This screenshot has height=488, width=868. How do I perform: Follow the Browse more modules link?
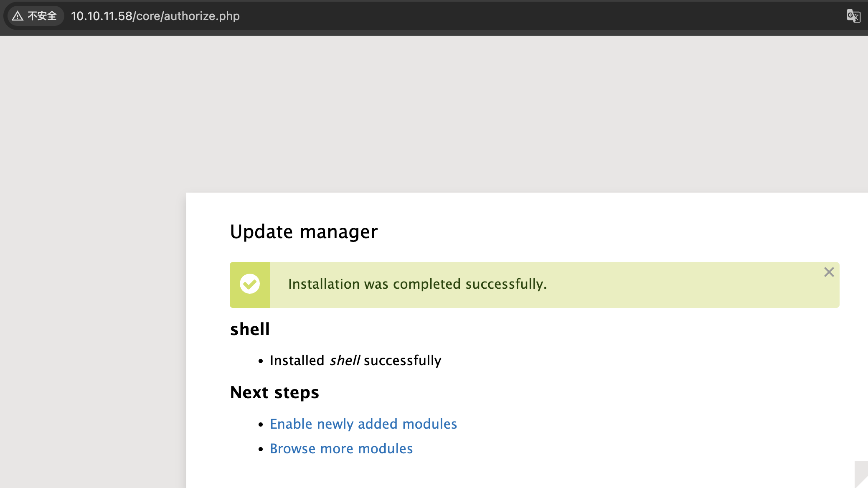coord(341,448)
